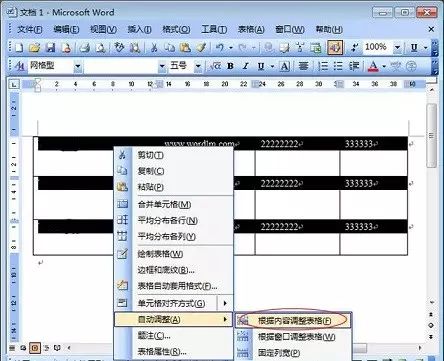Open the font color dropdown arrow
The height and width of the screenshot is (361, 444).
click(384, 66)
